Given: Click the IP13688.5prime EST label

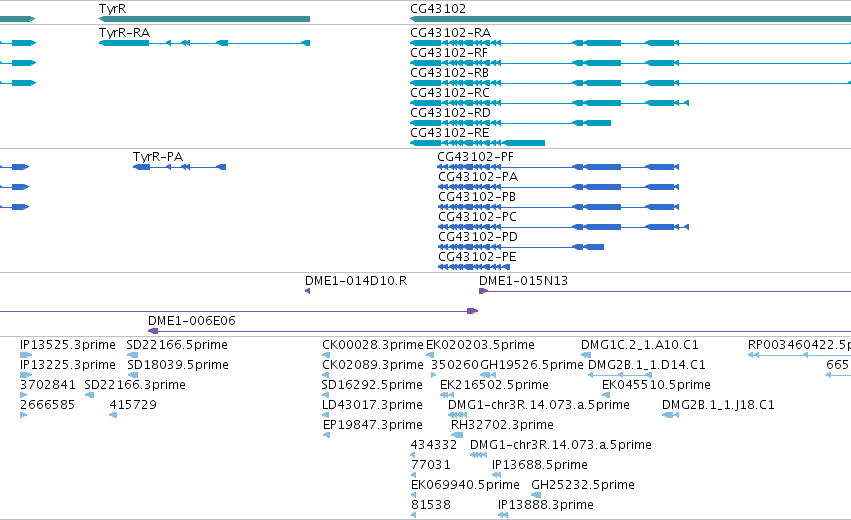Looking at the screenshot, I should (x=539, y=465).
